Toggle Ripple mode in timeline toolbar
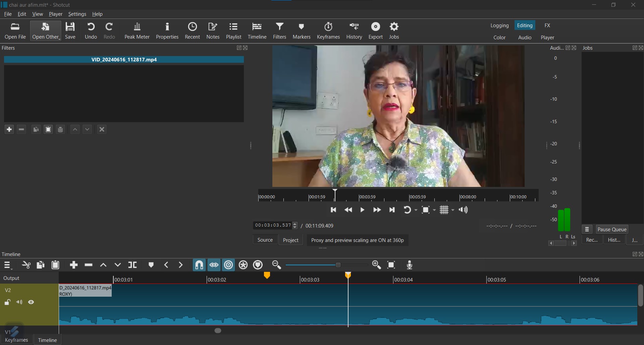This screenshot has height=345, width=644. 228,265
